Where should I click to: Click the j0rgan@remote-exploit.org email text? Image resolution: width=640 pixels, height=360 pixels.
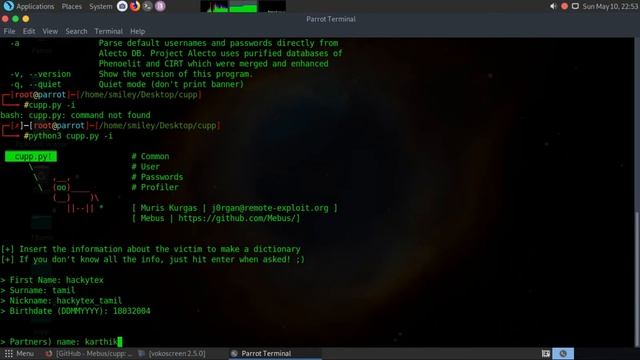(270, 208)
